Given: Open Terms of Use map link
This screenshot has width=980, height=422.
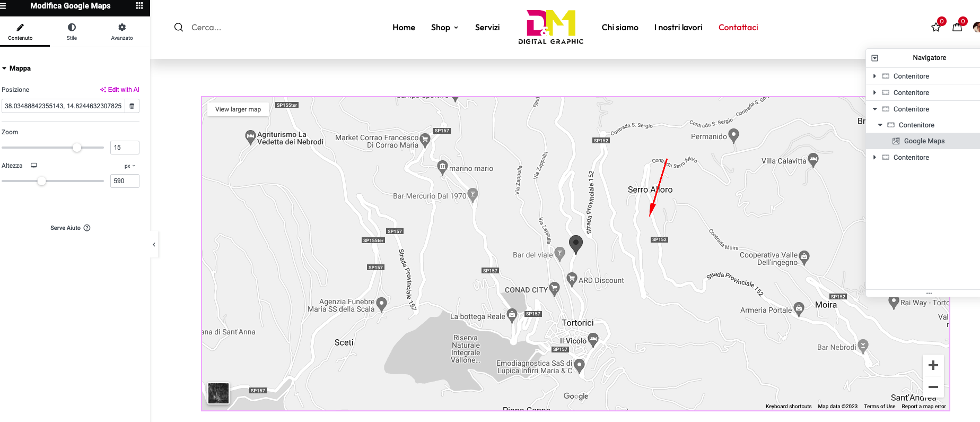Looking at the screenshot, I should click(879, 407).
